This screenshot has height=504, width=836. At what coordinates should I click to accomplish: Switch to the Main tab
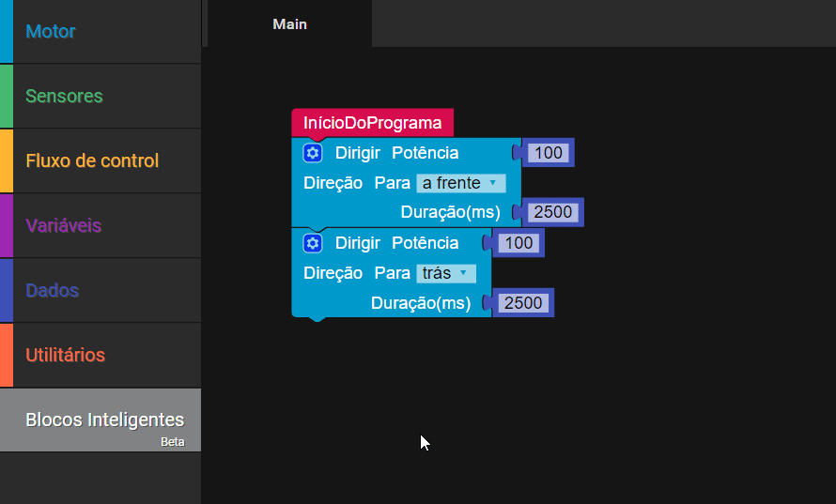click(x=289, y=24)
